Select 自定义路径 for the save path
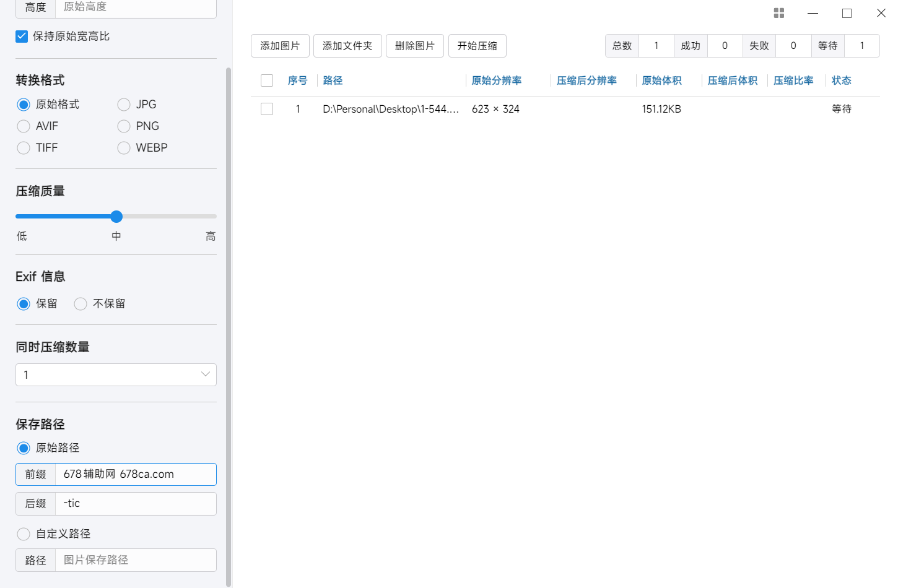This screenshot has width=898, height=588. point(23,534)
